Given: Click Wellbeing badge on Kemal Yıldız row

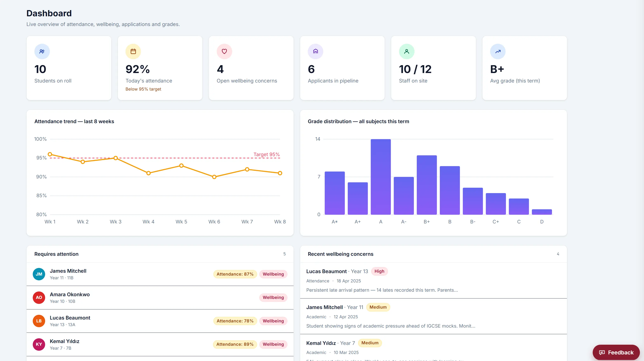Looking at the screenshot, I should click(x=273, y=344).
